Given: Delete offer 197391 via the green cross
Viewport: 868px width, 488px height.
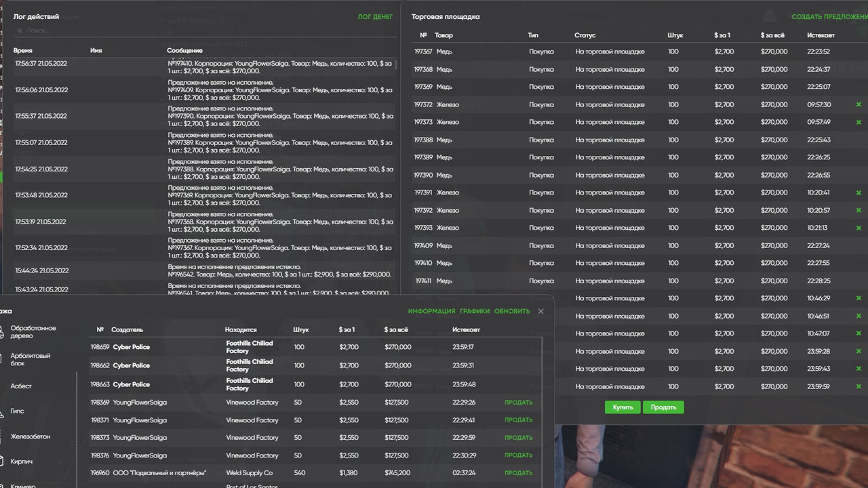Looking at the screenshot, I should click(x=859, y=192).
